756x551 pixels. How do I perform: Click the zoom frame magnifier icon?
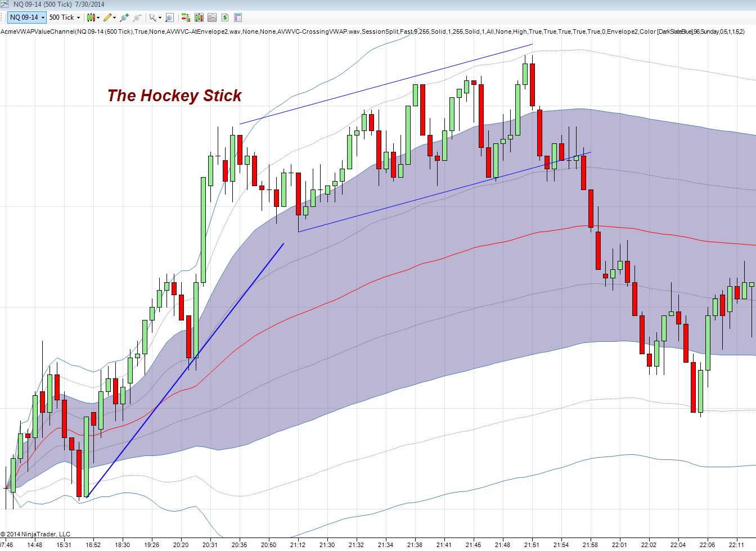[x=169, y=17]
